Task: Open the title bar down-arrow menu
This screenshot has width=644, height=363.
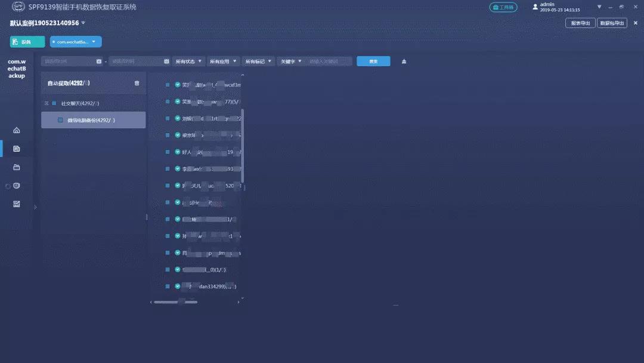Action: pos(599,7)
